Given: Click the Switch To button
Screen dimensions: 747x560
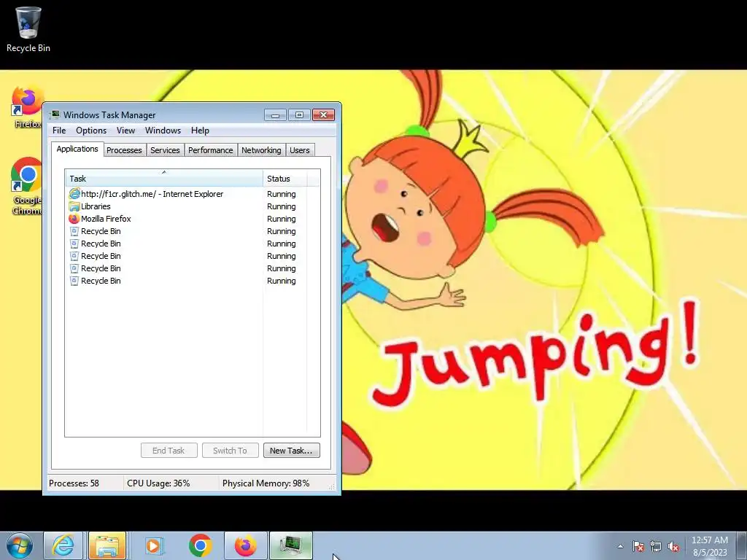Looking at the screenshot, I should tap(230, 451).
